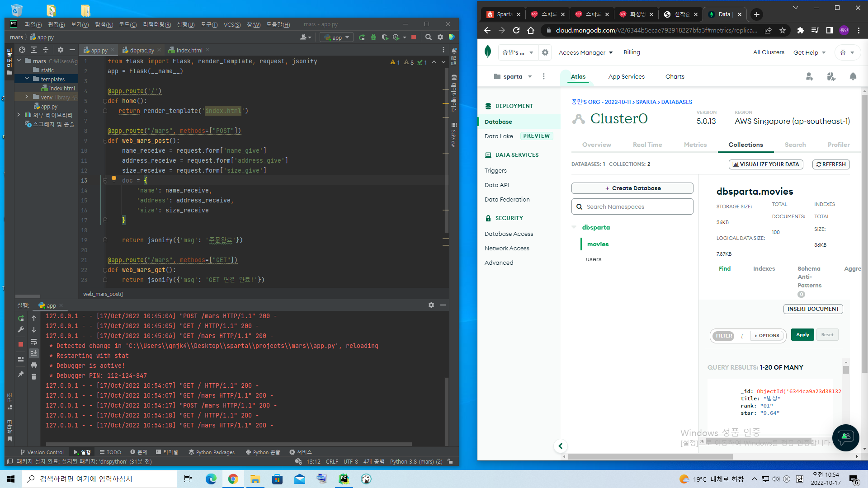Apply the collection filter

coord(802,335)
